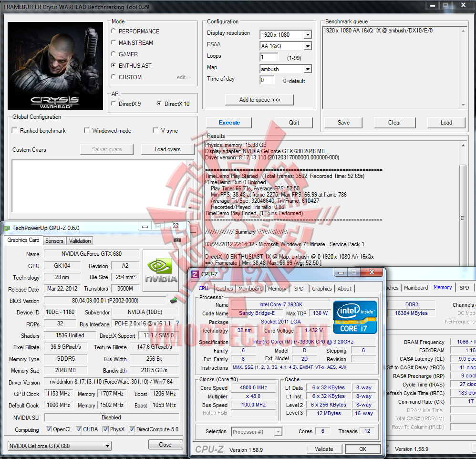Click the Crysis Warhead cover image

[x=55, y=66]
